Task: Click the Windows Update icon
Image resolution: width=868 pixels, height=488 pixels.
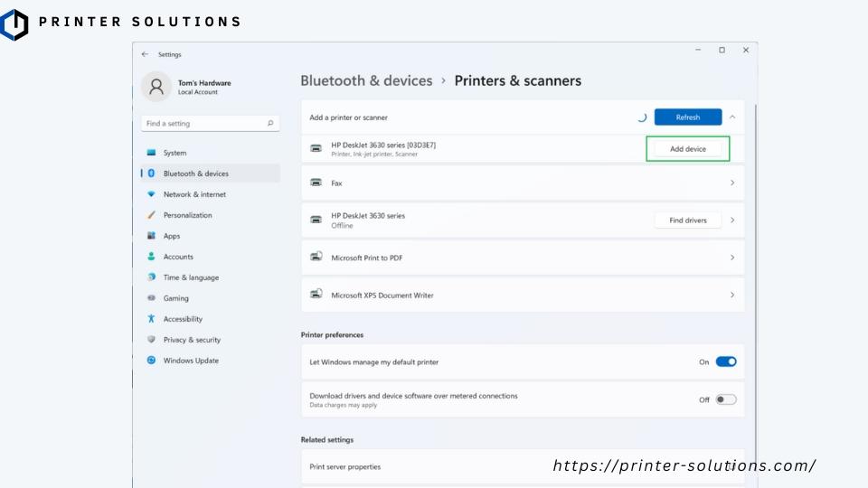Action: click(x=152, y=361)
